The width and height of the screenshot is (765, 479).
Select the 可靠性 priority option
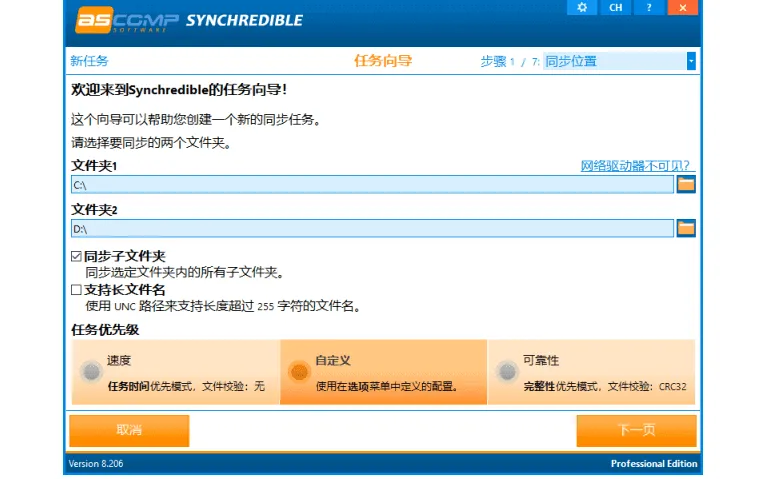[591, 372]
